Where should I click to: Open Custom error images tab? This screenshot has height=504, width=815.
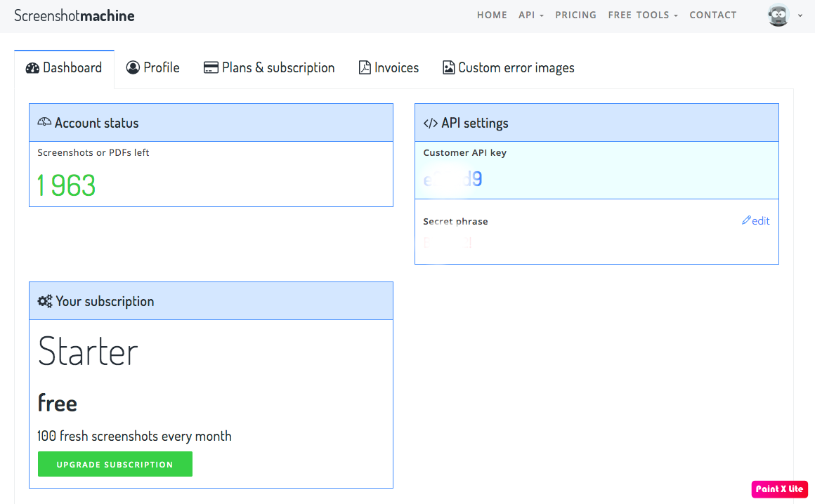point(509,67)
